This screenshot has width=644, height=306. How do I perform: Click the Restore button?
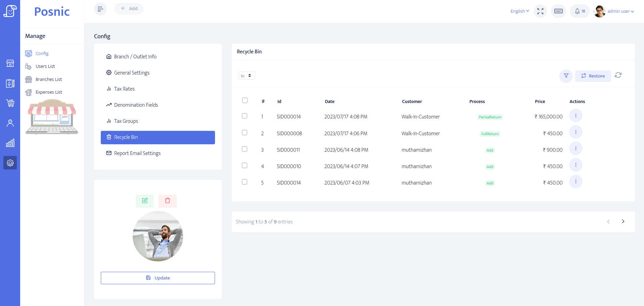tap(593, 76)
